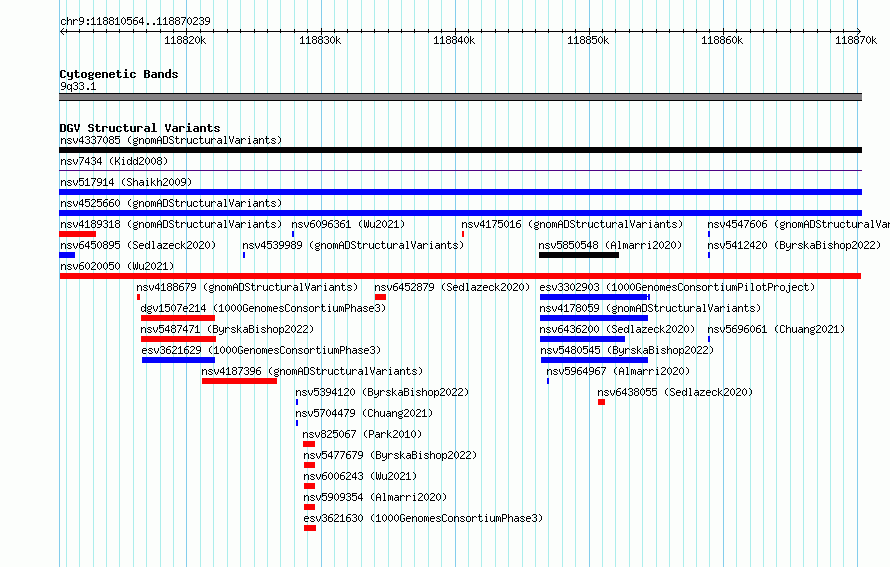Screen dimensions: 890x567
Task: Open nsv6096361 (Wu2021) label
Action: click(x=349, y=224)
